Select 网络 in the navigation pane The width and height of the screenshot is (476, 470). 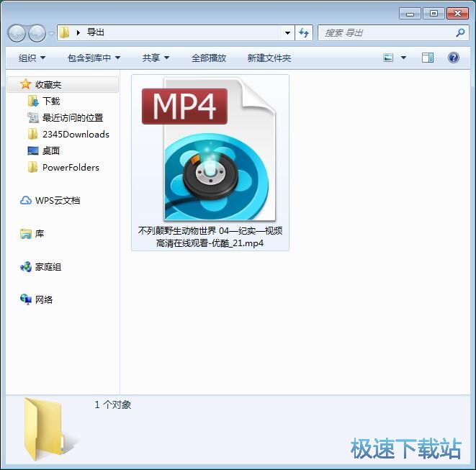click(x=44, y=300)
